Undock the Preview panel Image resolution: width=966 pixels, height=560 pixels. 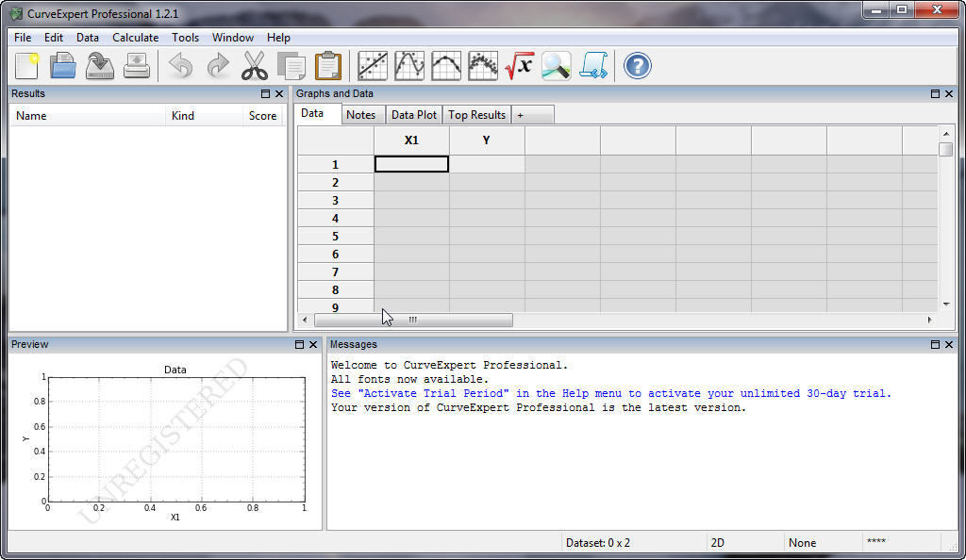point(299,345)
